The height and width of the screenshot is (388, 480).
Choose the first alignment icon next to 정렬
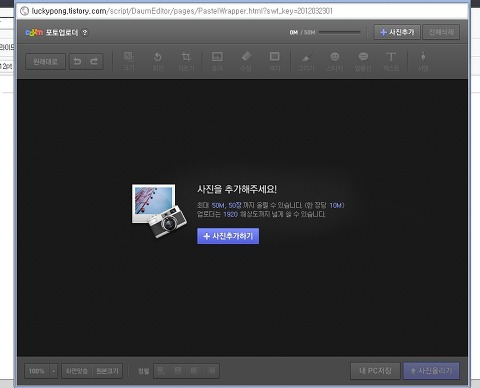click(x=161, y=370)
